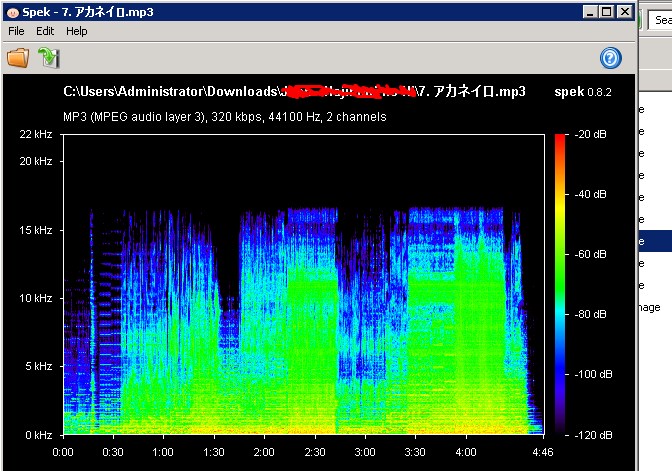This screenshot has width=672, height=471.
Task: Click the 1:30 time axis label
Action: [213, 452]
